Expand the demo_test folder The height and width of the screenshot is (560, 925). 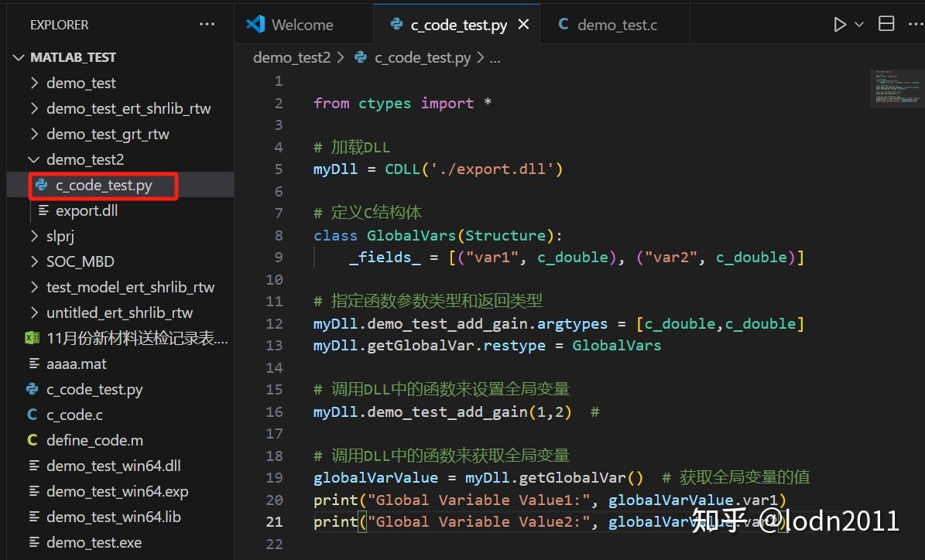(x=34, y=83)
